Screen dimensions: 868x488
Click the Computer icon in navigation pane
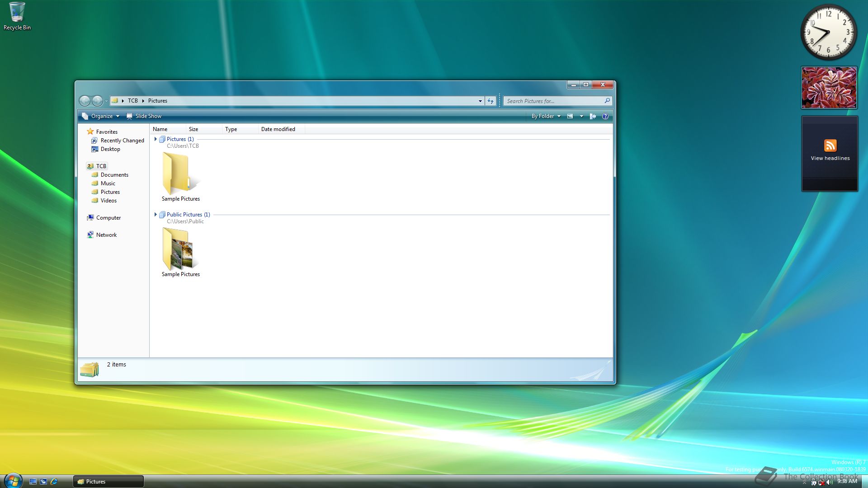pyautogui.click(x=90, y=218)
